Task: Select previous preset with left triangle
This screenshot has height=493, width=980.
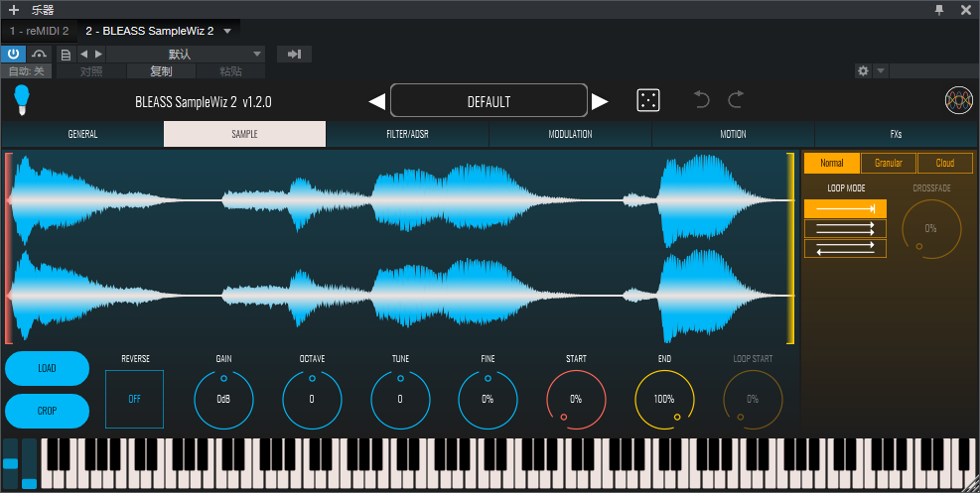Action: pyautogui.click(x=377, y=101)
